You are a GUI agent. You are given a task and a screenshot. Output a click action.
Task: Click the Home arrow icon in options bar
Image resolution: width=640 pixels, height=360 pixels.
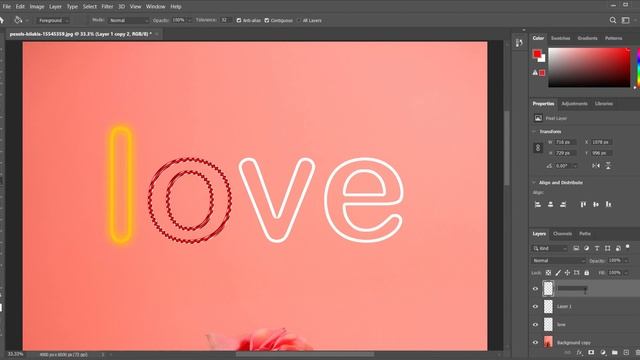tap(2, 20)
